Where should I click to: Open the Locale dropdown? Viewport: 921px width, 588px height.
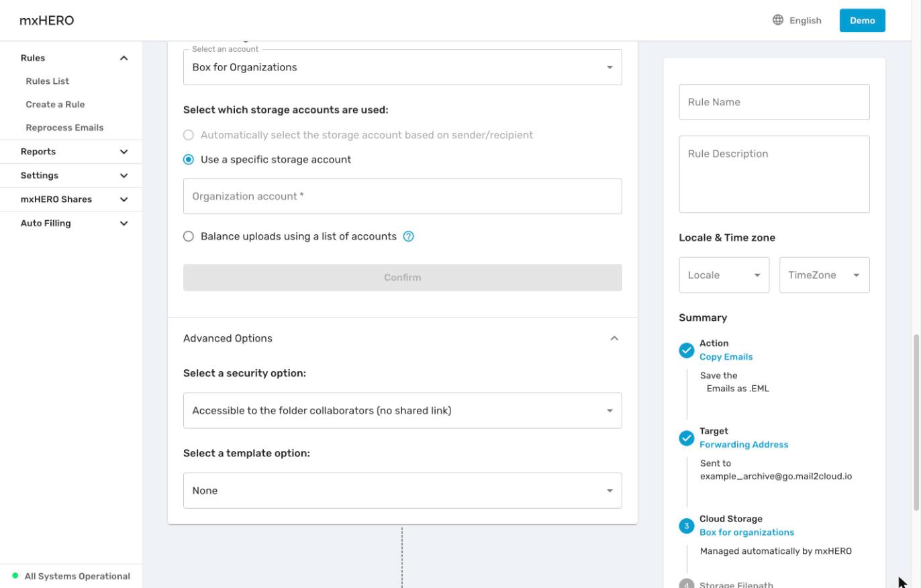point(724,275)
